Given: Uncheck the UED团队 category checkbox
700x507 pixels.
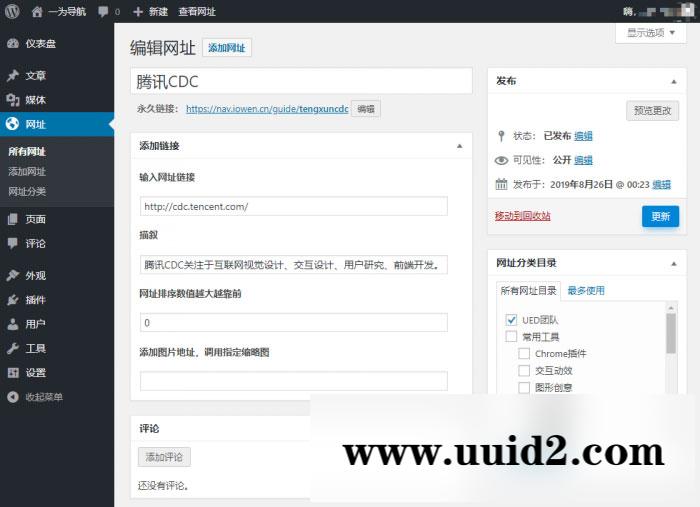Looking at the screenshot, I should click(x=511, y=320).
